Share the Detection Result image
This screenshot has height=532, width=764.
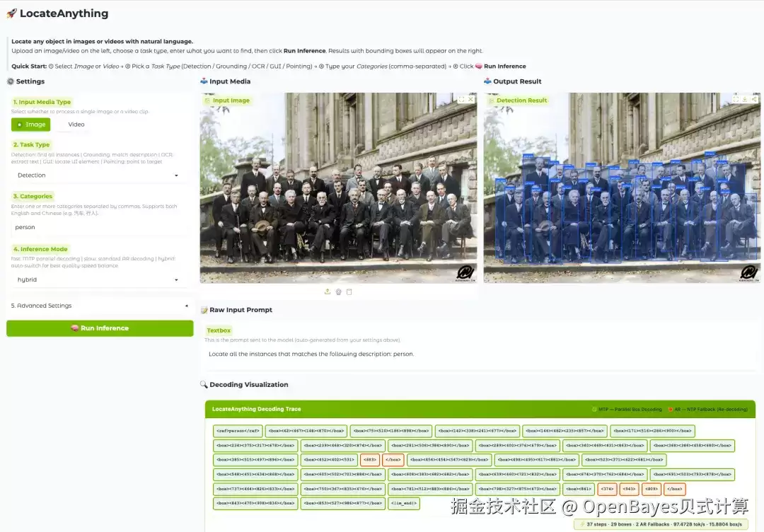(x=754, y=99)
